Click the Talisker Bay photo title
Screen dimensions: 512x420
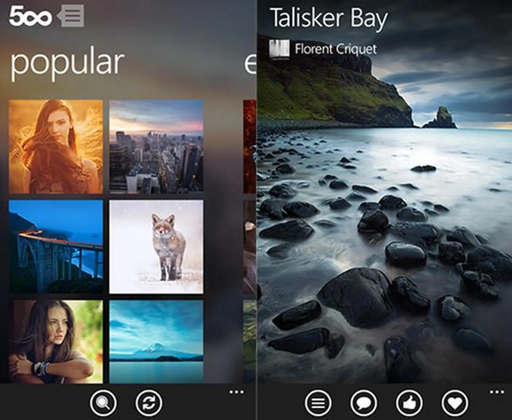(329, 18)
